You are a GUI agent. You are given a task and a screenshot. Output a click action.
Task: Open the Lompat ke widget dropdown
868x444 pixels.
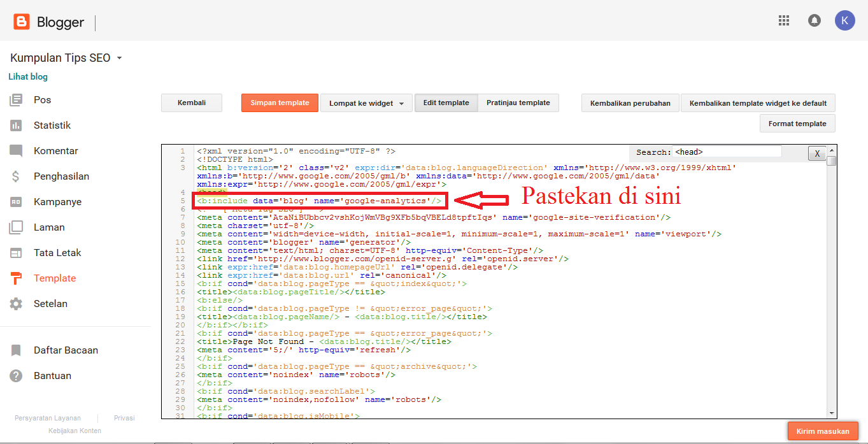point(366,103)
